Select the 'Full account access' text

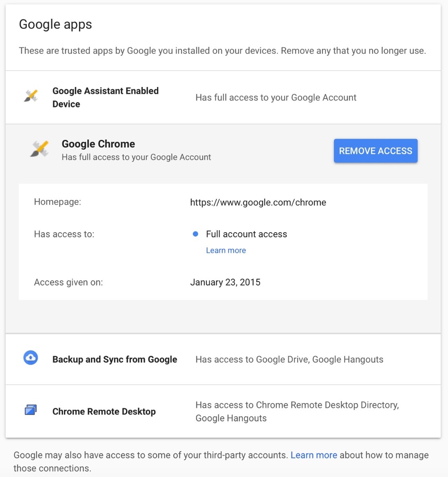click(246, 234)
